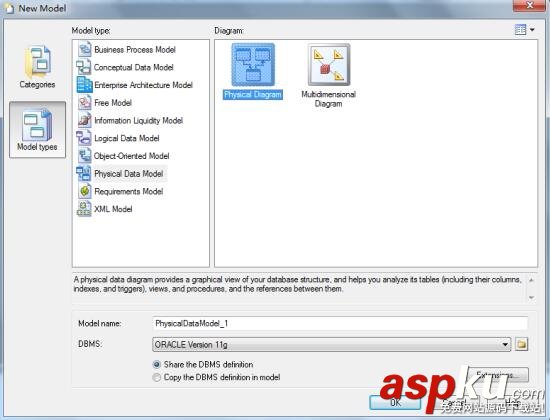Click the Object-Oriented Model icon
550x420 pixels.
click(x=84, y=156)
